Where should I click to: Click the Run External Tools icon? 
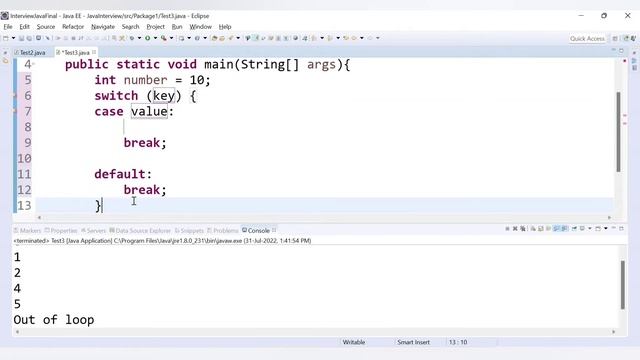tap(163, 38)
